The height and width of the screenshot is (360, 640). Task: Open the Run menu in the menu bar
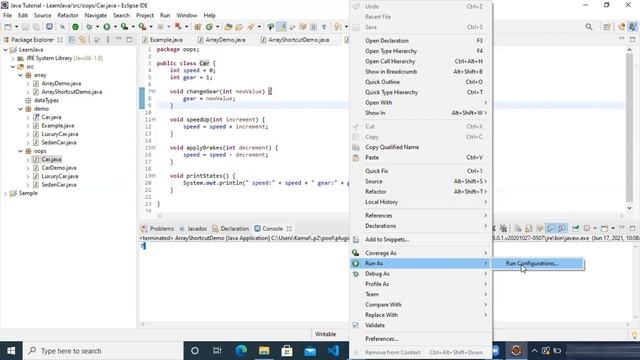(x=165, y=15)
